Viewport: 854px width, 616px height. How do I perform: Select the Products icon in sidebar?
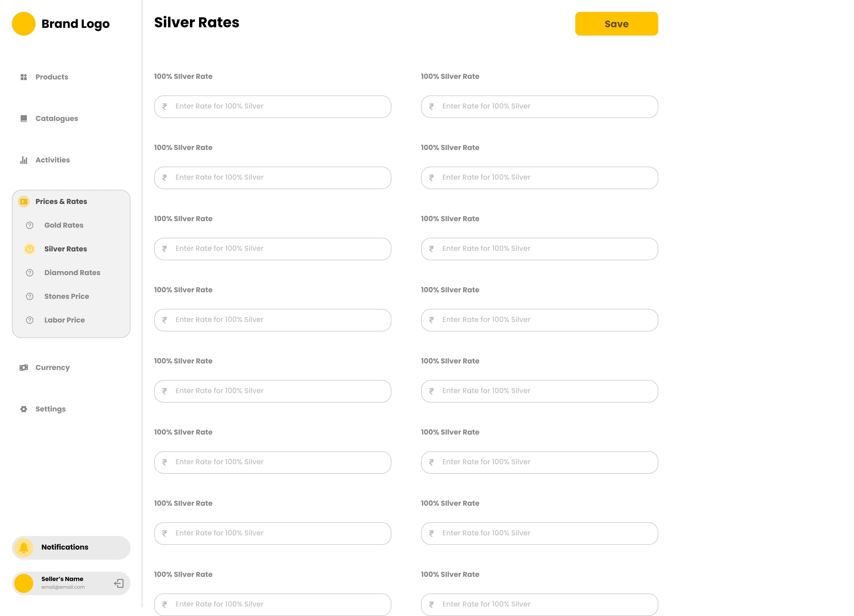point(24,77)
